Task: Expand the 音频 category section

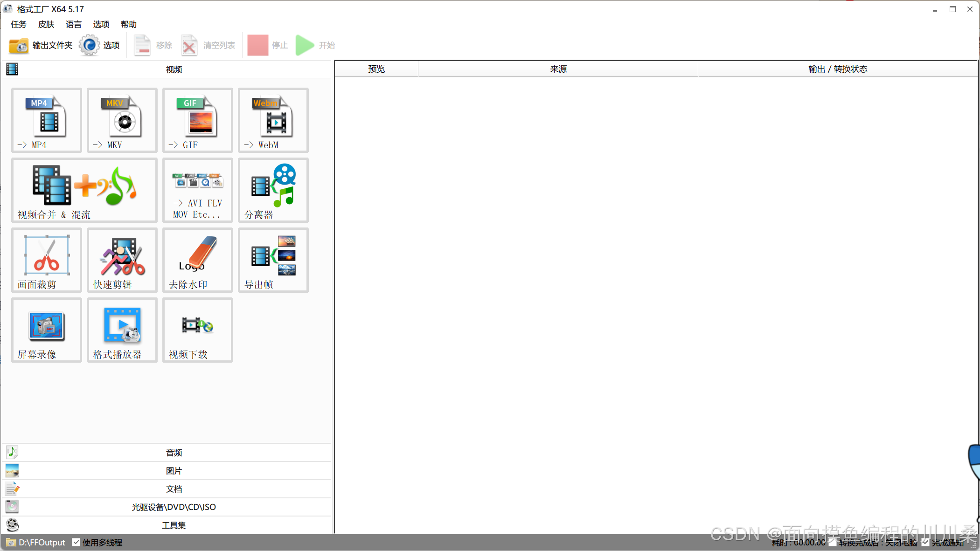Action: click(x=174, y=452)
